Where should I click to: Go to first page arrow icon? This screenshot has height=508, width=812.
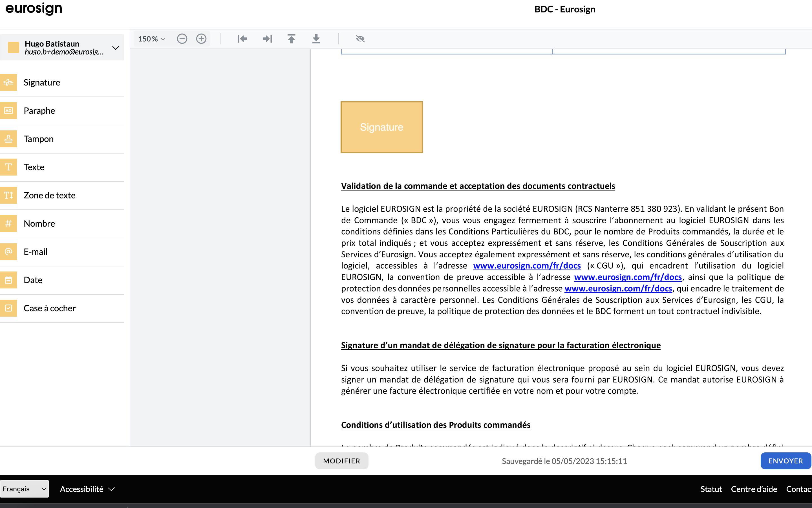point(242,39)
